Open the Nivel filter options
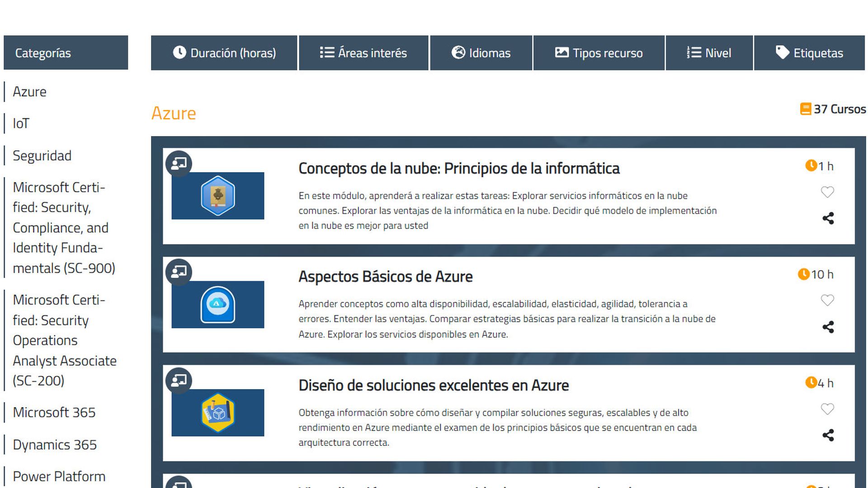 [709, 52]
